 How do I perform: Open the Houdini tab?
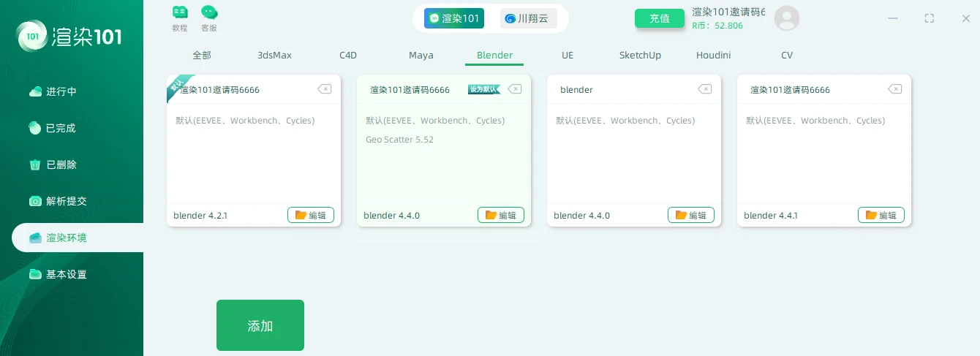[x=713, y=56]
